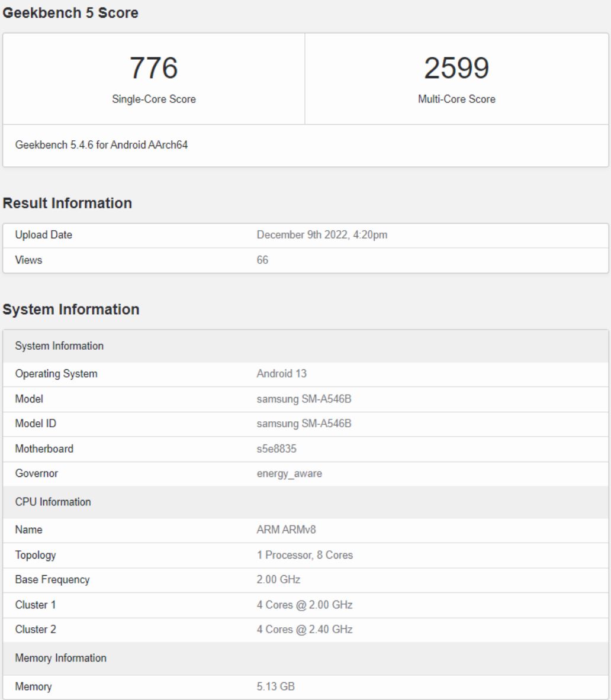Click the large System Information heading
This screenshot has height=700, width=611.
pos(70,309)
